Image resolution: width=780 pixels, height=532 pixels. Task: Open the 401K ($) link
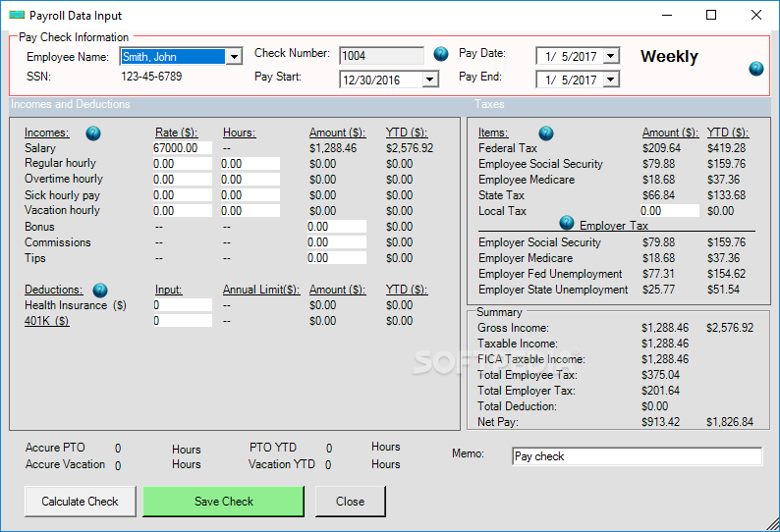(47, 321)
